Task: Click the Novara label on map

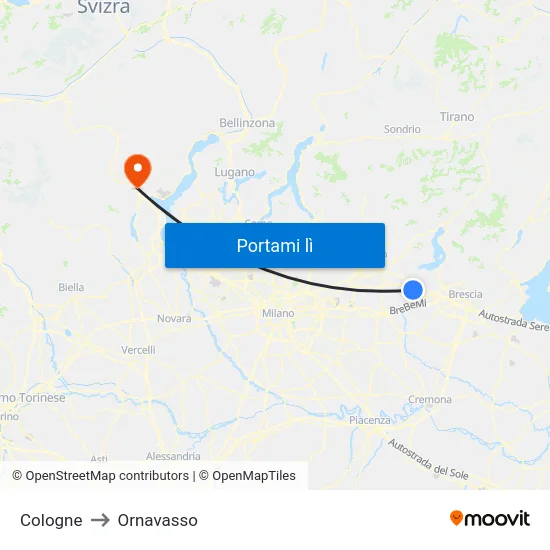Action: pyautogui.click(x=174, y=318)
